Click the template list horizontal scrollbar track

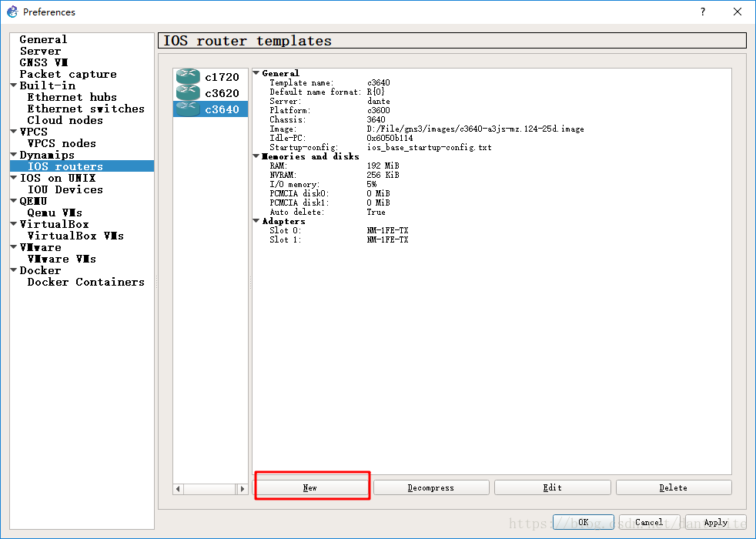click(x=210, y=489)
